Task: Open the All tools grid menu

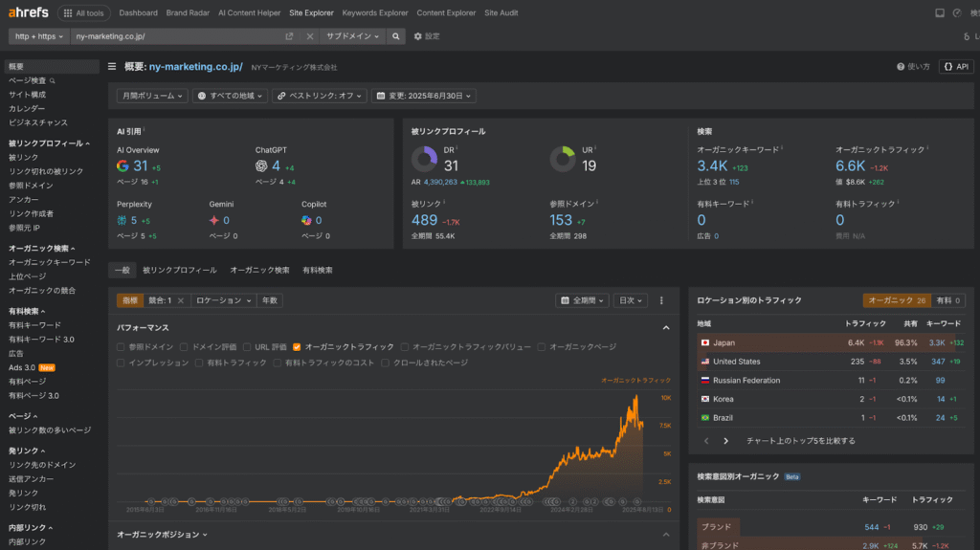Action: [x=84, y=13]
